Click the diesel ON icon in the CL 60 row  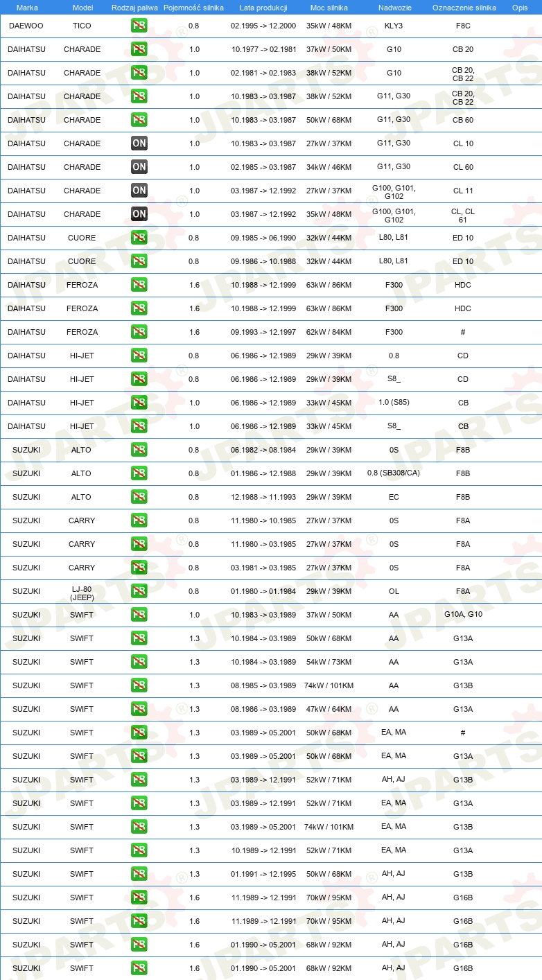coord(139,167)
